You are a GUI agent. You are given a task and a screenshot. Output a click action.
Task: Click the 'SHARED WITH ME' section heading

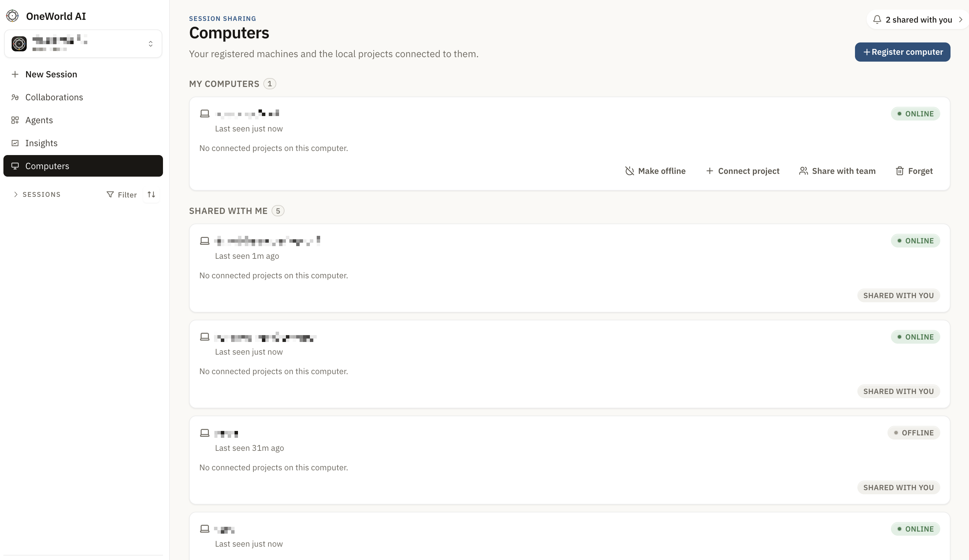click(x=228, y=211)
